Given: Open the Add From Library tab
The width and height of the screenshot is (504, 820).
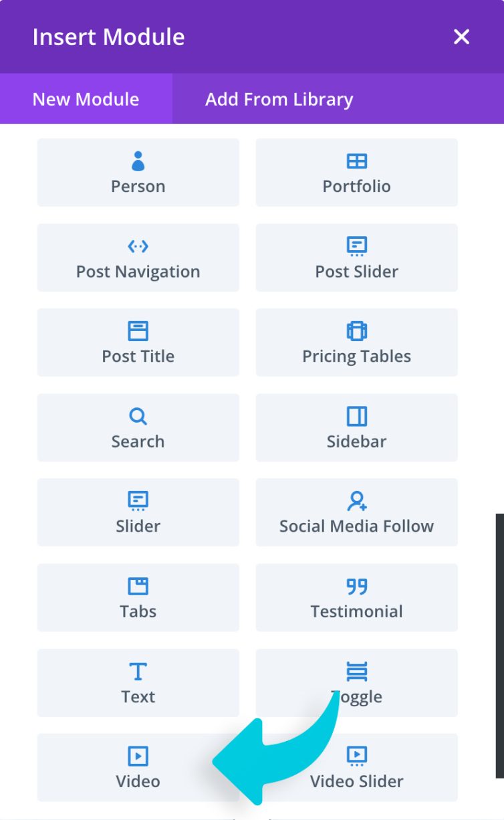Looking at the screenshot, I should (x=279, y=99).
